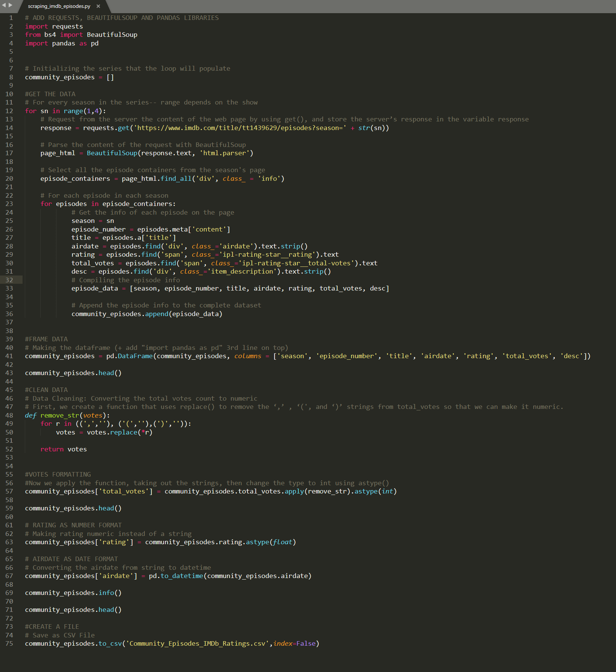Click 'pd.to_datetime' call on line 67
This screenshot has height=672, width=616.
click(176, 576)
